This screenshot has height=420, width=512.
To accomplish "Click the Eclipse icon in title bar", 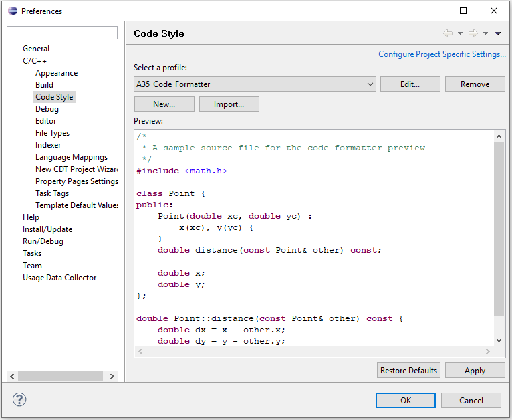I will [x=13, y=11].
